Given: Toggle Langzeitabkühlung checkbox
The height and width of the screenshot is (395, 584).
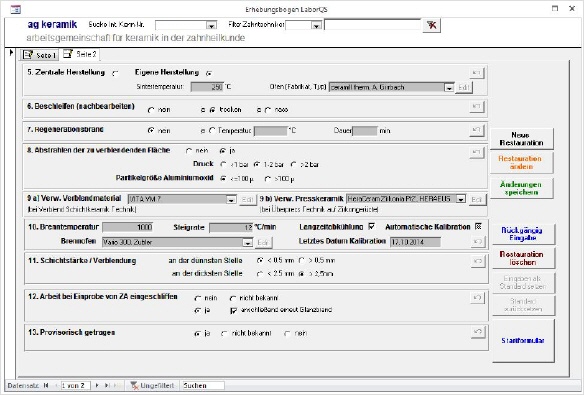Looking at the screenshot, I should tap(371, 226).
